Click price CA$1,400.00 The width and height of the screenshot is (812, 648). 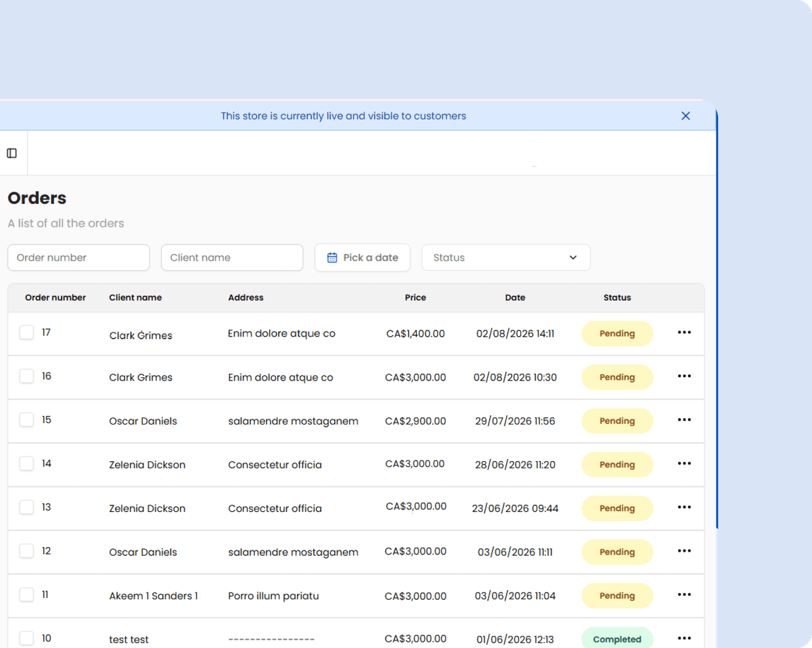pyautogui.click(x=415, y=333)
